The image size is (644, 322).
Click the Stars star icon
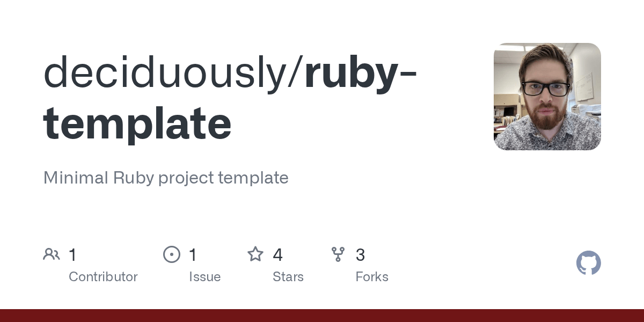click(255, 254)
